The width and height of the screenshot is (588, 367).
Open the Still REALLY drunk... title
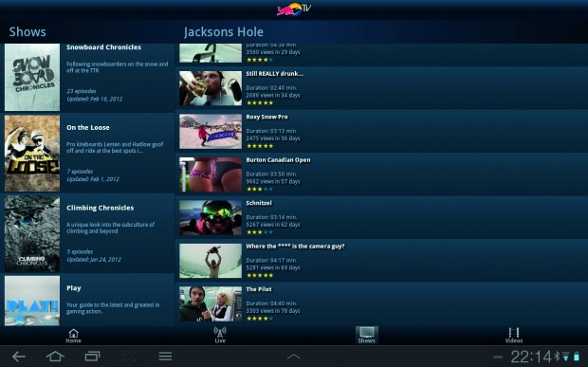coord(275,74)
